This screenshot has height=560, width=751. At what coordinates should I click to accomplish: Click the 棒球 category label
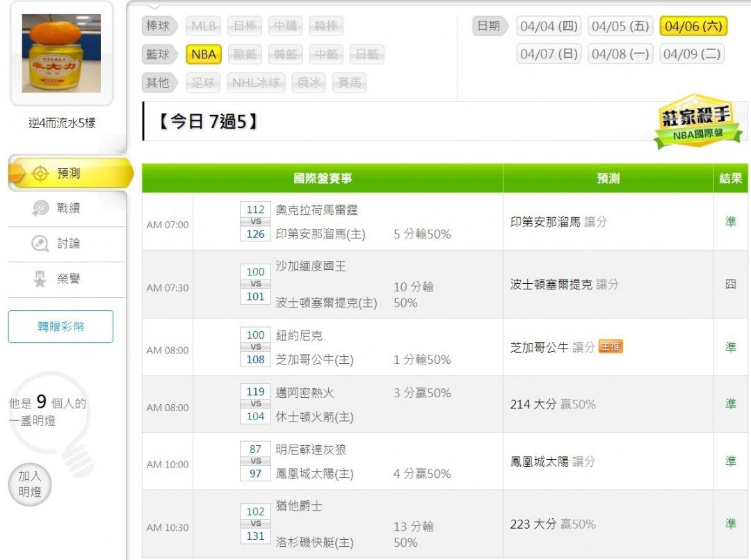158,26
